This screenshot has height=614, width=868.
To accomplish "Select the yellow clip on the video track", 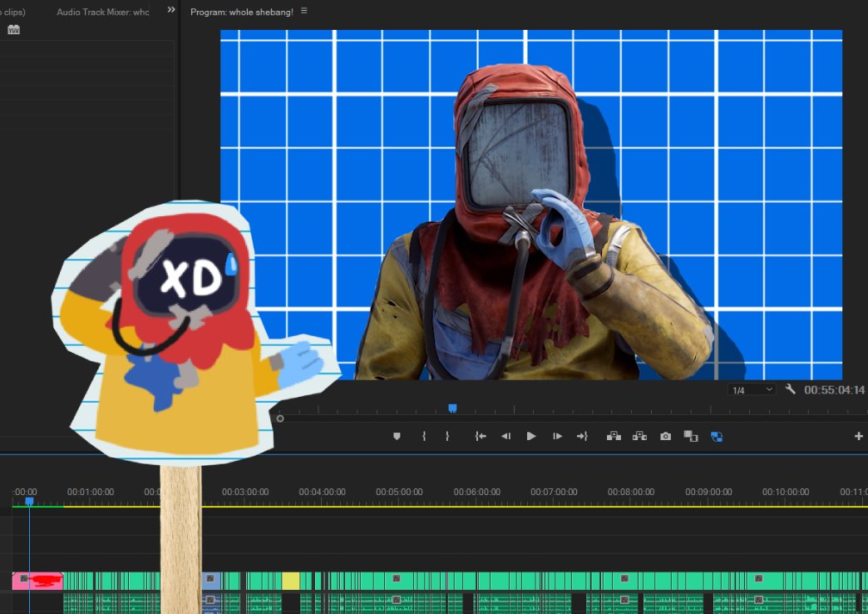I will pos(291,581).
